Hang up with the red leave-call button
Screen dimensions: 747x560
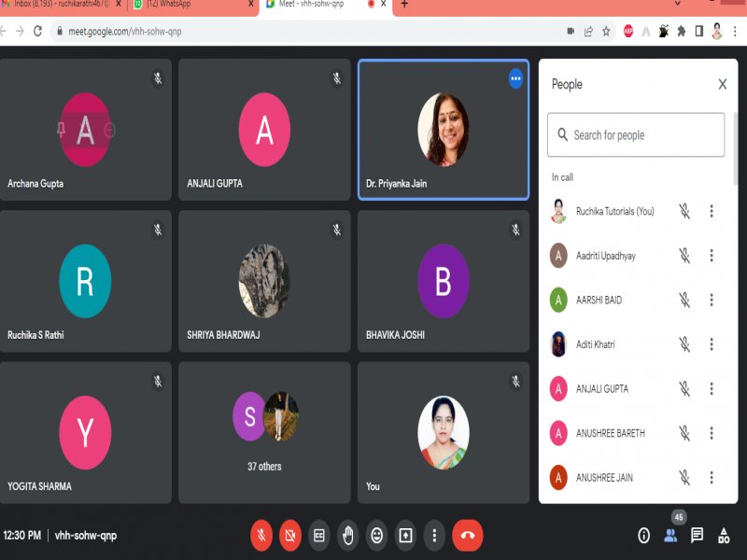468,536
